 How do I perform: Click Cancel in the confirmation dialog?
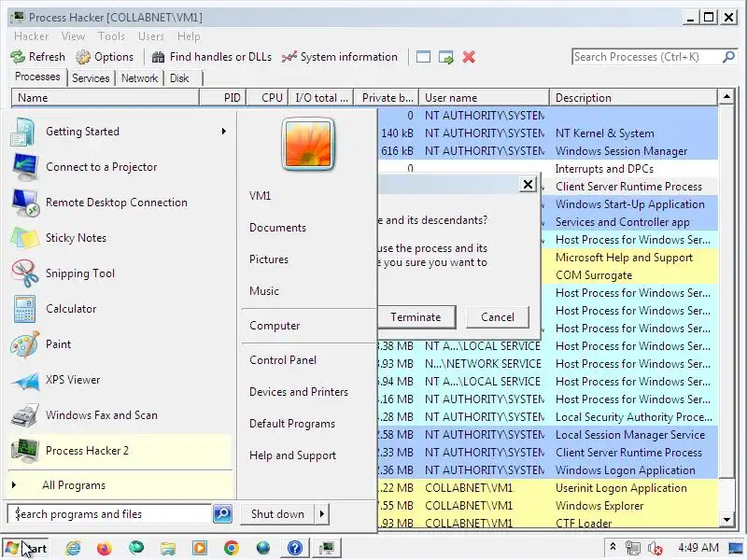coord(498,317)
